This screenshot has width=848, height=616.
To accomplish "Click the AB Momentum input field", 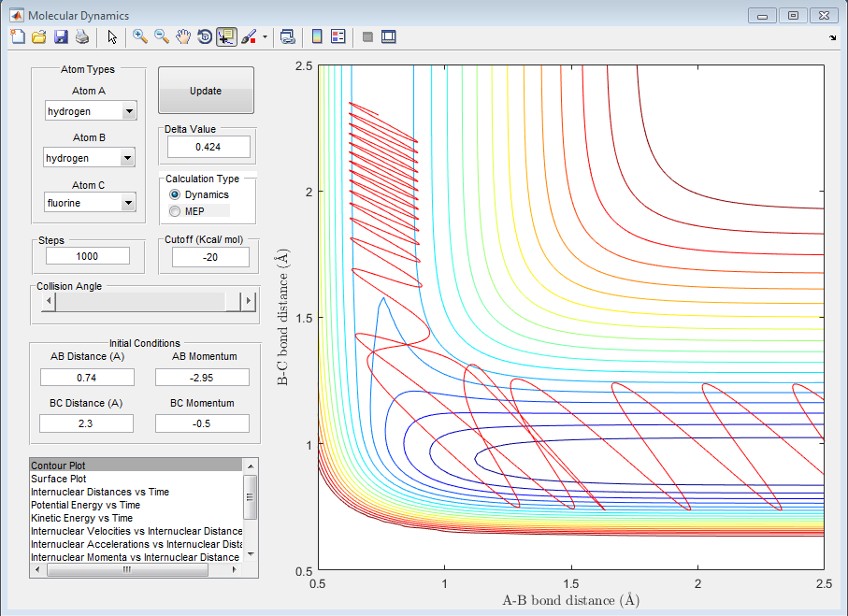I will tap(202, 377).
